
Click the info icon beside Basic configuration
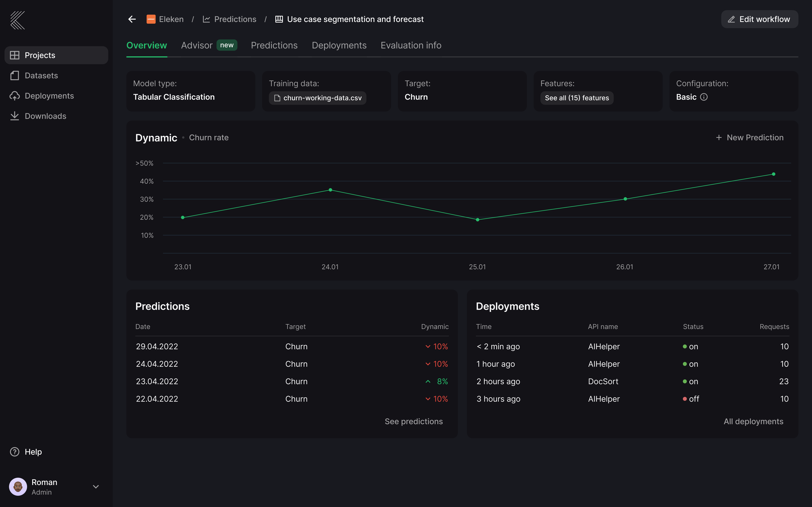704,97
